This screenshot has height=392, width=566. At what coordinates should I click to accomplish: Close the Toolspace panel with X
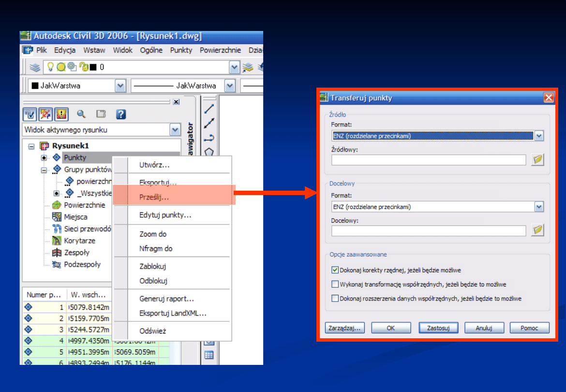[176, 102]
